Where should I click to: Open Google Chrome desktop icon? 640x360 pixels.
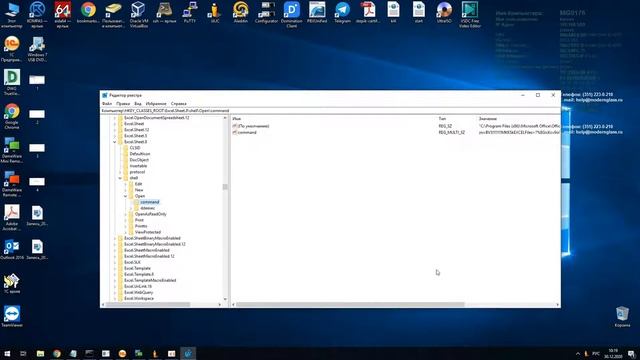point(12,116)
